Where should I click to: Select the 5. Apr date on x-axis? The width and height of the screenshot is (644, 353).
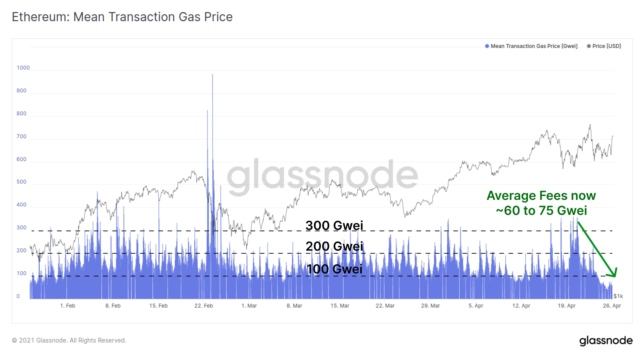click(476, 306)
